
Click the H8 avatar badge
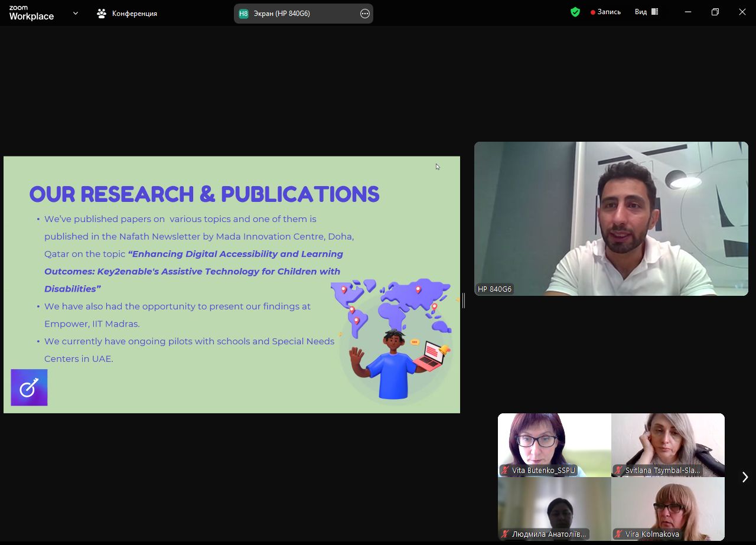tap(243, 14)
